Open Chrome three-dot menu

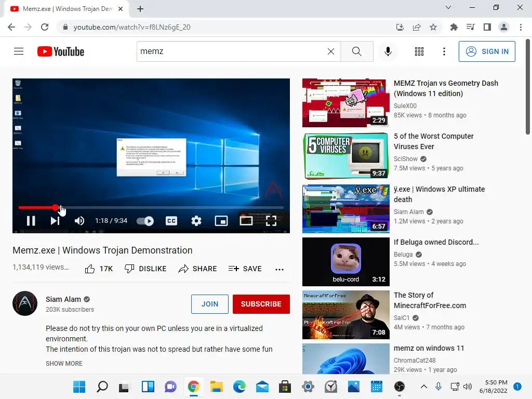521,27
